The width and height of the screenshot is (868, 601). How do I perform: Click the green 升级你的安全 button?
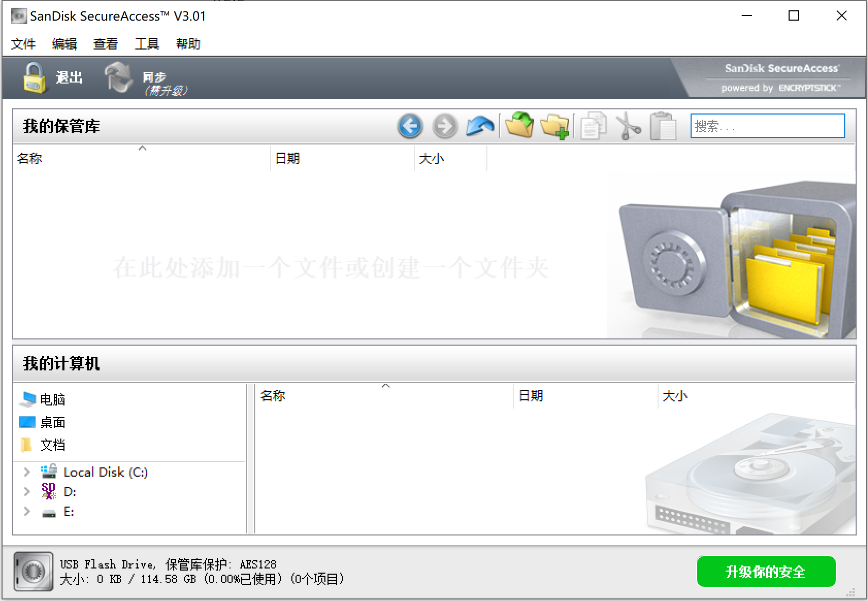click(x=766, y=572)
